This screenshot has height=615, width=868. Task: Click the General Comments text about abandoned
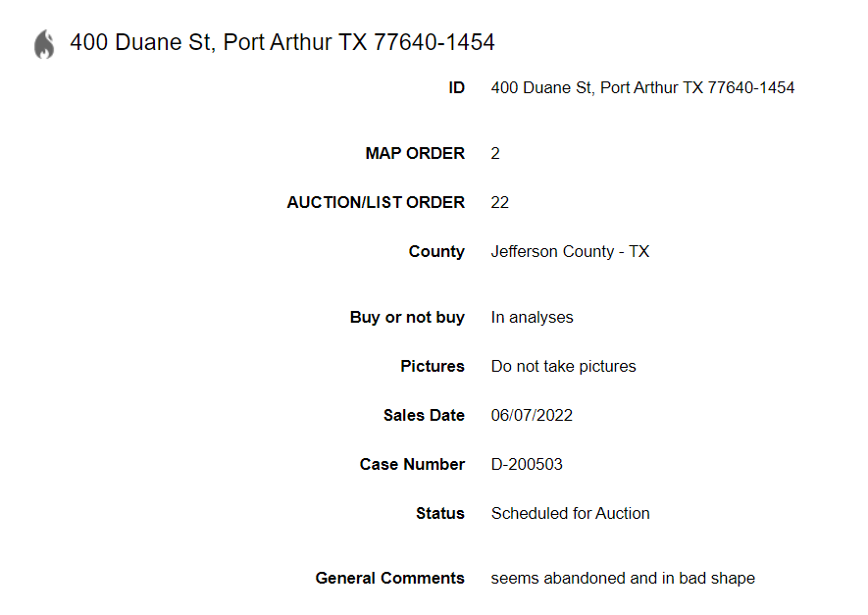(624, 579)
